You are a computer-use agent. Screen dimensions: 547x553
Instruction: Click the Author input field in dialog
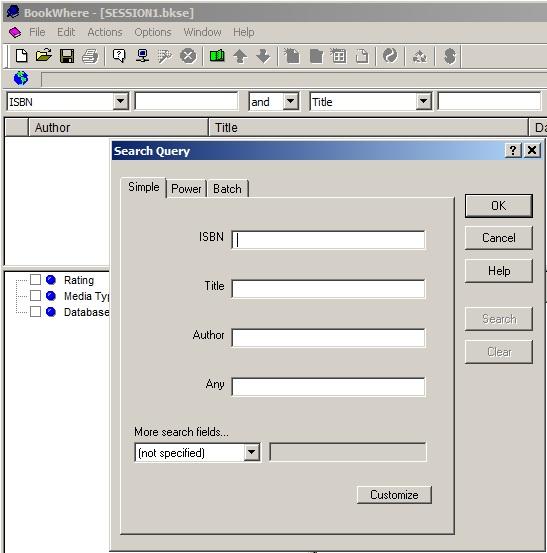[x=328, y=338]
